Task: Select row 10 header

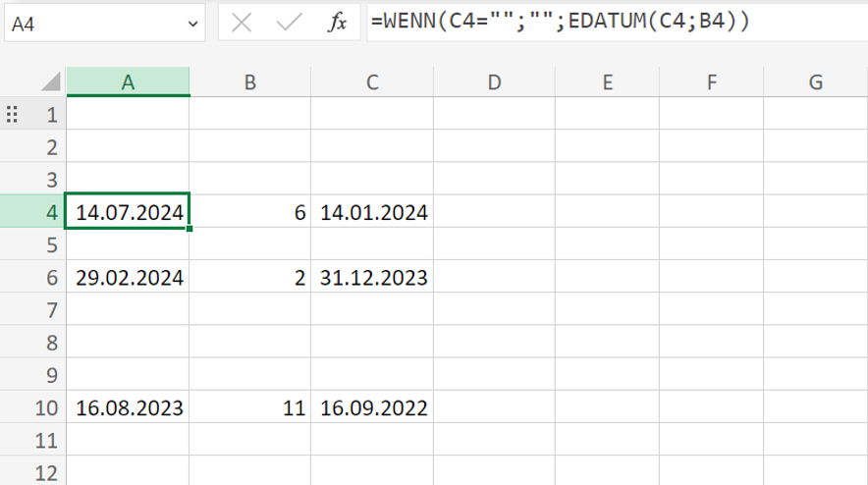Action: pyautogui.click(x=33, y=407)
